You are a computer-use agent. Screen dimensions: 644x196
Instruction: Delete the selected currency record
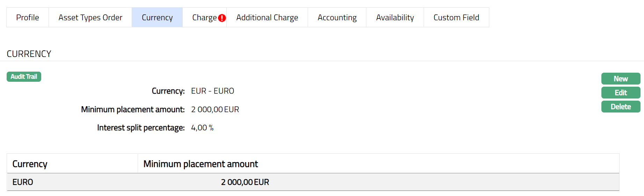click(621, 107)
